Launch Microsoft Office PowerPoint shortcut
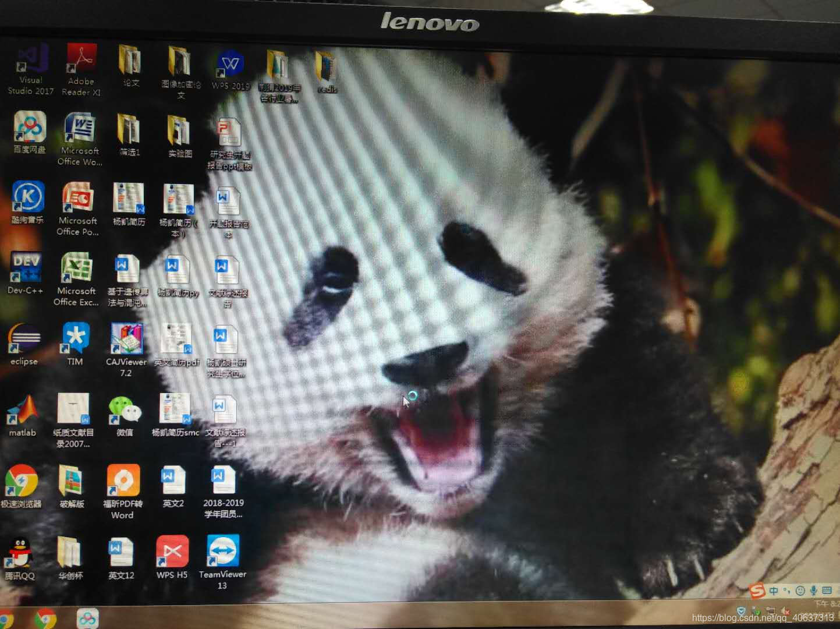The height and width of the screenshot is (629, 840). click(77, 209)
